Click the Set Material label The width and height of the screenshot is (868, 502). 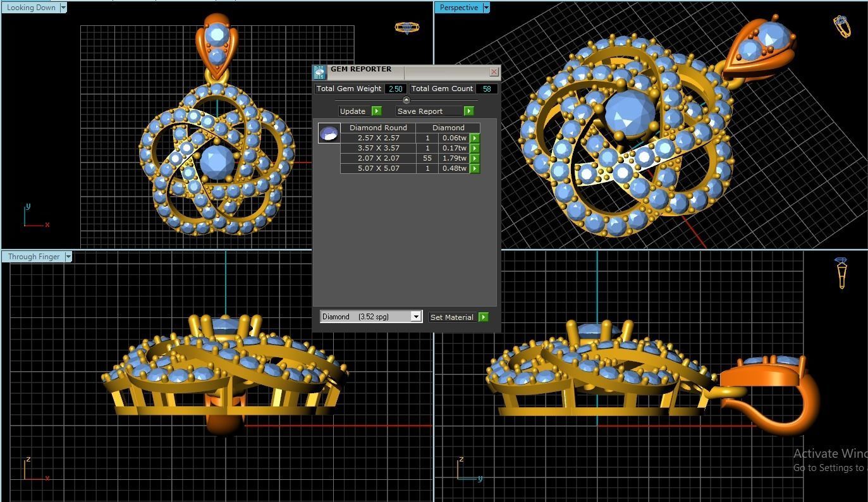(x=453, y=317)
